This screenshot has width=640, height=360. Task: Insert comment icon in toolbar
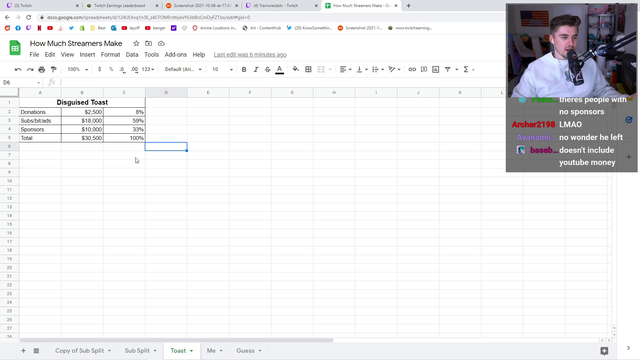[424, 69]
